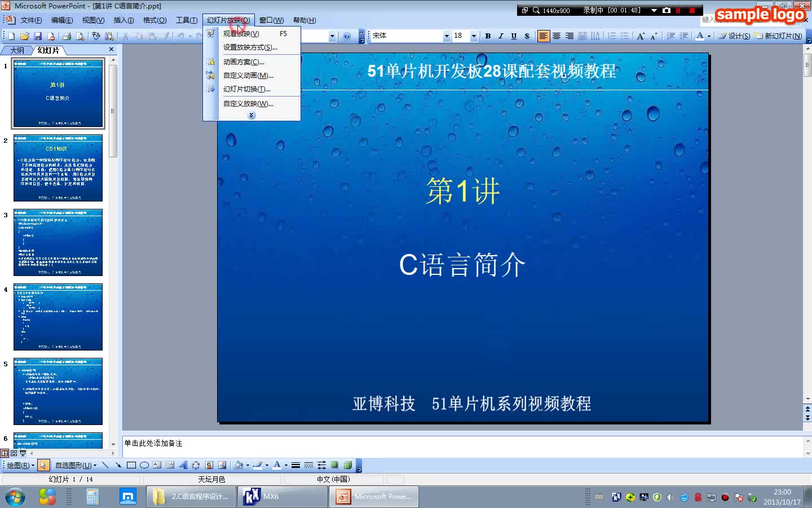Open a file with the folder icon
This screenshot has width=812, height=508.
click(25, 36)
